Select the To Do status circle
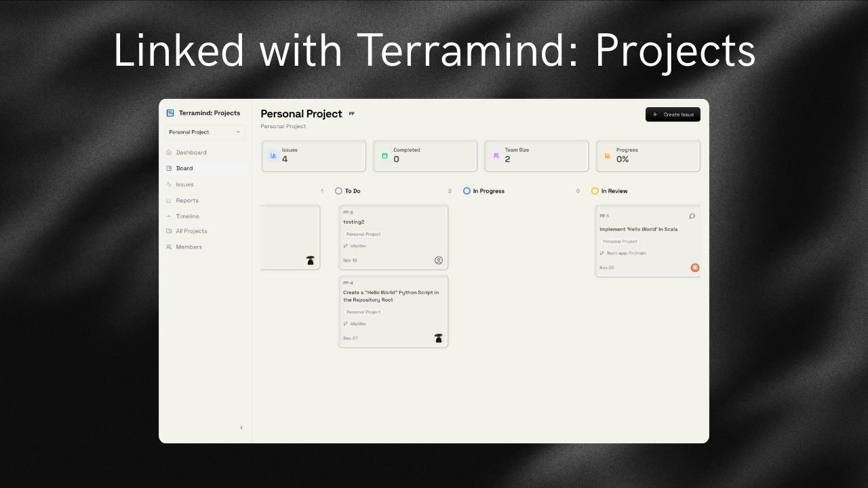Image resolution: width=868 pixels, height=488 pixels. 338,190
